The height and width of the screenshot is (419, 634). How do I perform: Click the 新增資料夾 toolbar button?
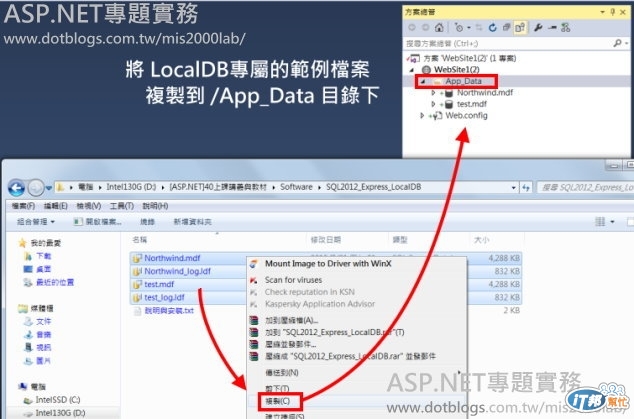coord(192,222)
